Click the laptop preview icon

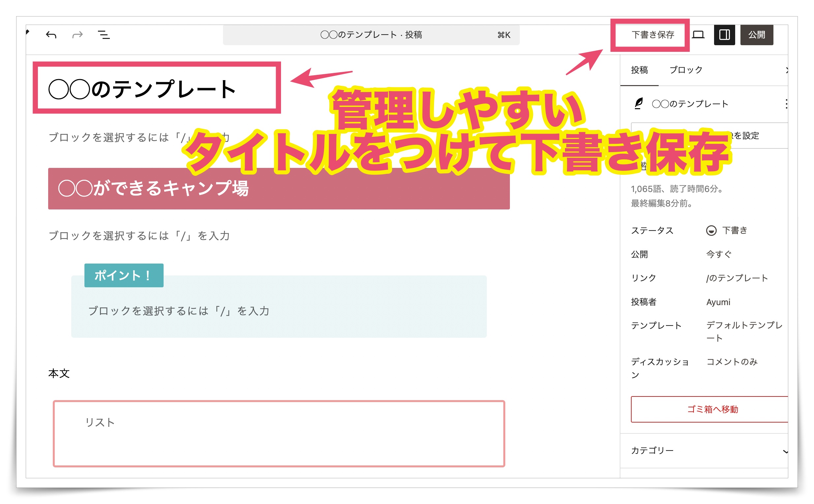coord(698,35)
